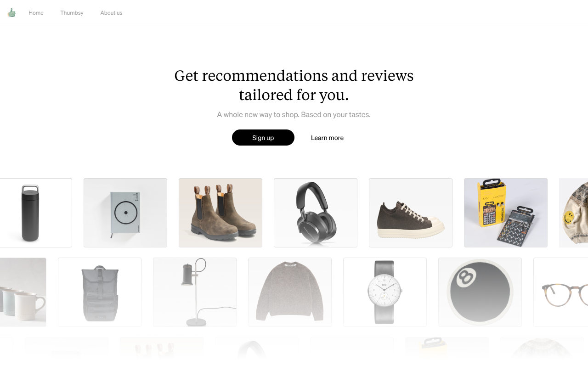Viewport: 588px width, 382px height.
Task: Click the thumbs-up logo icon
Action: pyautogui.click(x=11, y=12)
